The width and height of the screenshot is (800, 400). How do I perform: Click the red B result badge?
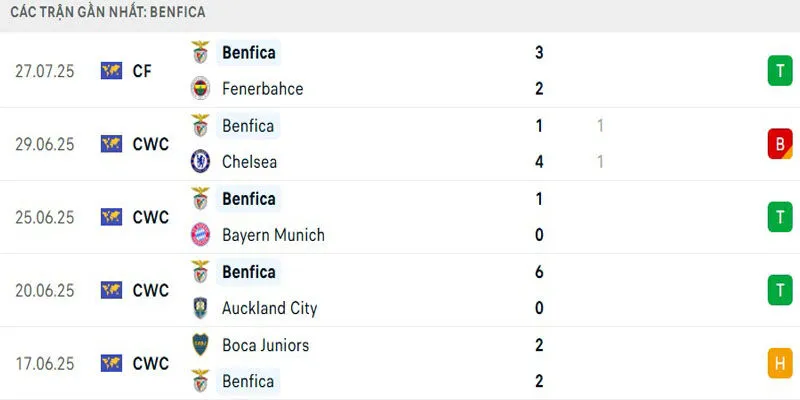(779, 144)
